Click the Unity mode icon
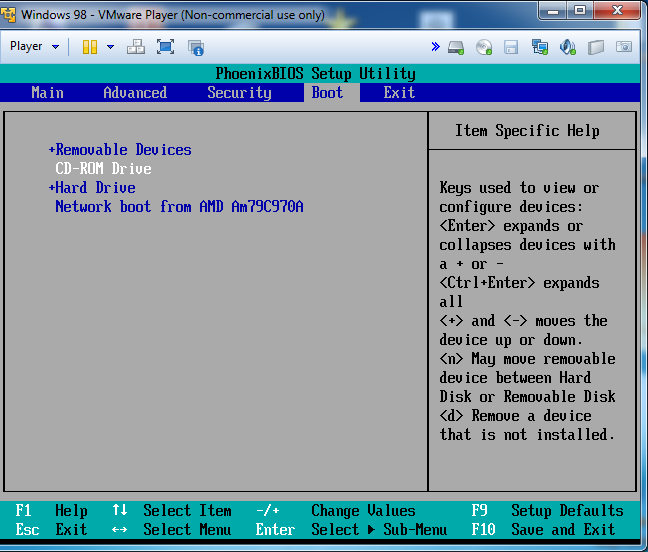648x552 pixels. pos(195,46)
